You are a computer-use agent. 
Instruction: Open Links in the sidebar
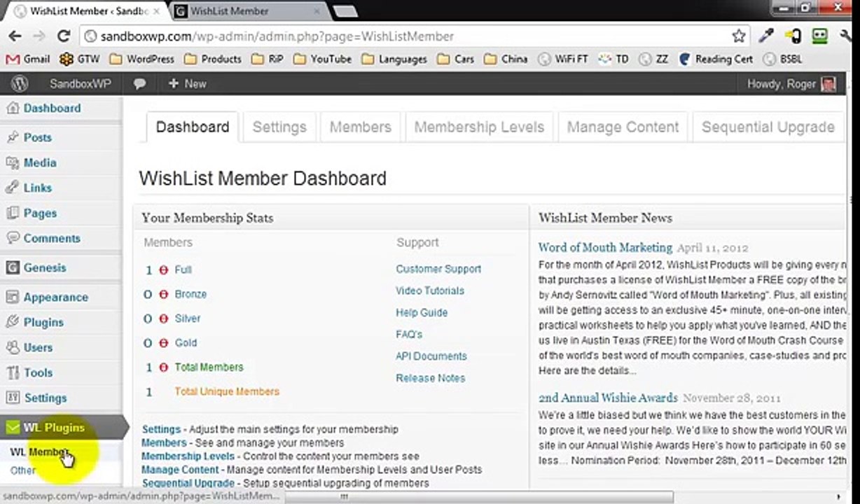pos(37,188)
